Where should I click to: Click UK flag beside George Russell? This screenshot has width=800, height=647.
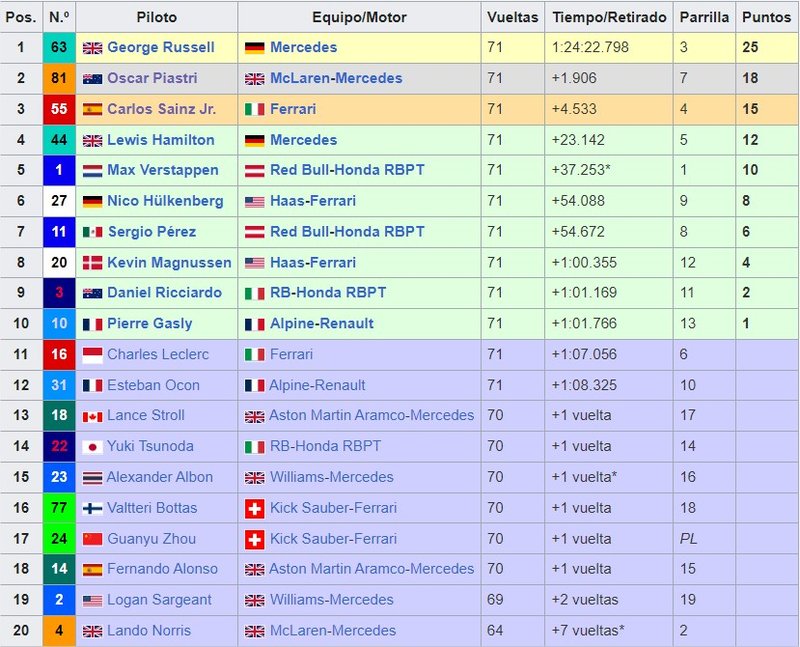click(x=92, y=48)
